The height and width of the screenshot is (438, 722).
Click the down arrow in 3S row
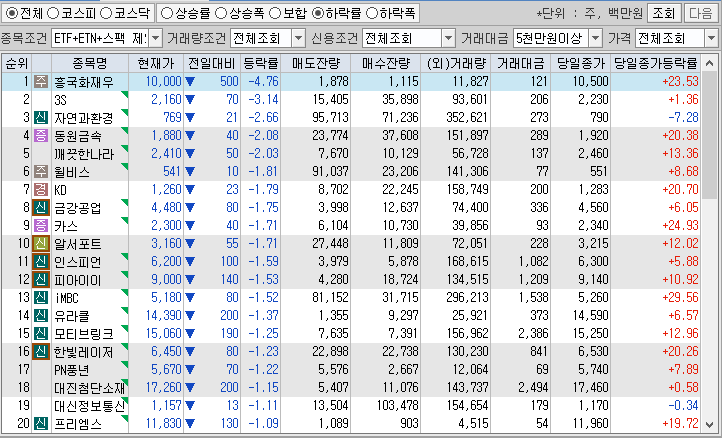(x=190, y=100)
